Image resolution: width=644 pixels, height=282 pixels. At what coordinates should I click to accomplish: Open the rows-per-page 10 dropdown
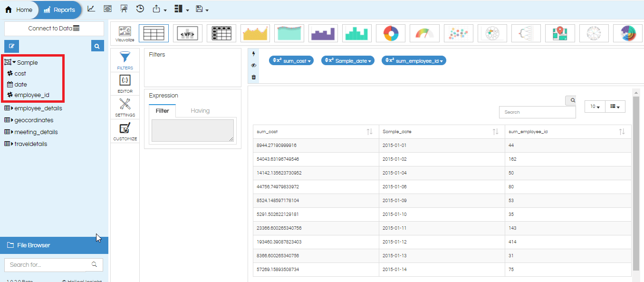(x=595, y=107)
